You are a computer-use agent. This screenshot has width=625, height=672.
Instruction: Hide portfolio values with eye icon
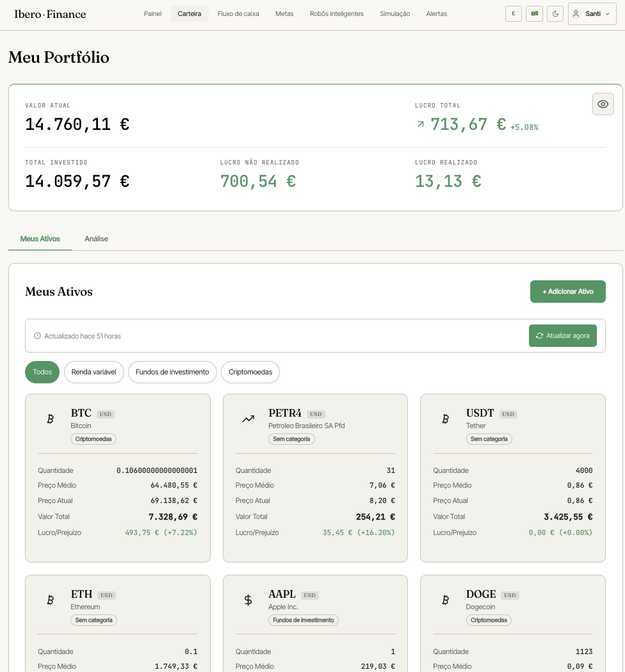603,104
